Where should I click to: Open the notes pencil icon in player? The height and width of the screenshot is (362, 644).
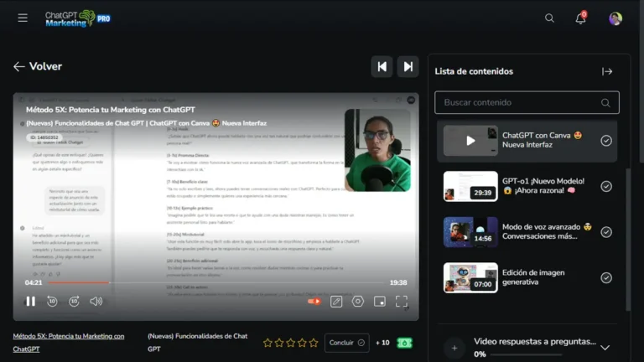[x=336, y=302]
